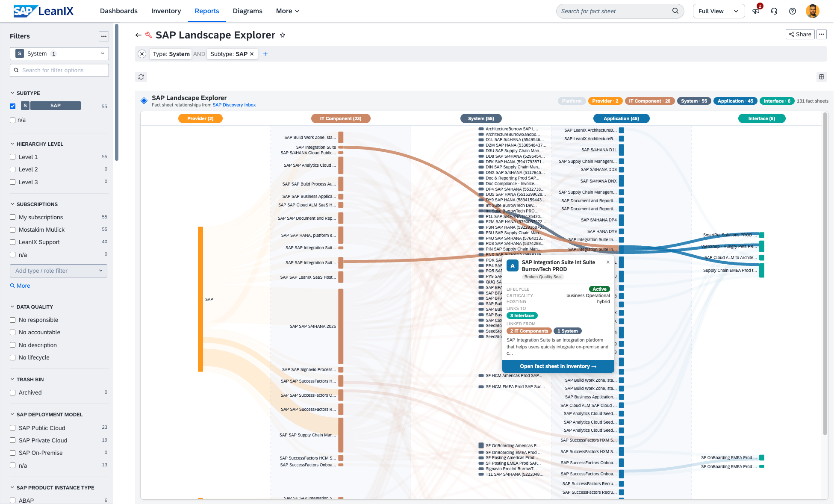840x504 pixels.
Task: Click the search magnifier icon in top bar
Action: [x=675, y=11]
